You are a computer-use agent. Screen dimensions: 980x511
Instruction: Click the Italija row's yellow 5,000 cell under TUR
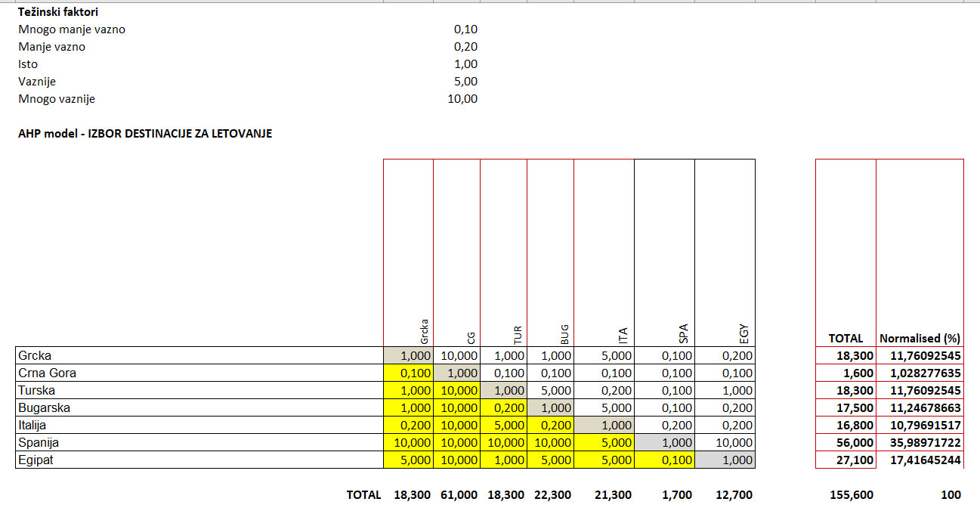coord(504,425)
